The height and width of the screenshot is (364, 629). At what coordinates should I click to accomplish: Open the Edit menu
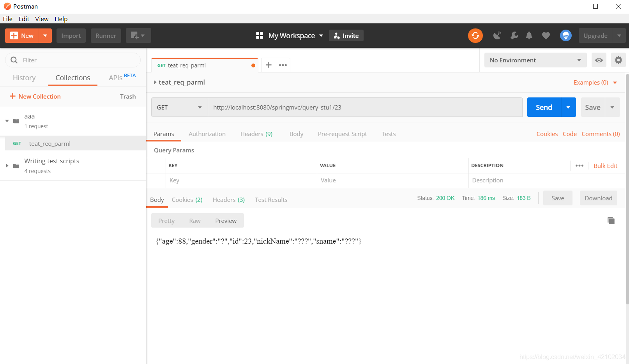[24, 19]
